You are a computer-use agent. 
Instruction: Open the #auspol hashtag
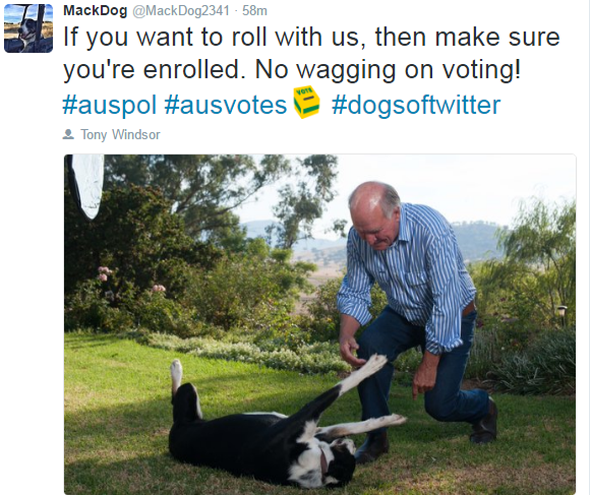[x=109, y=105]
